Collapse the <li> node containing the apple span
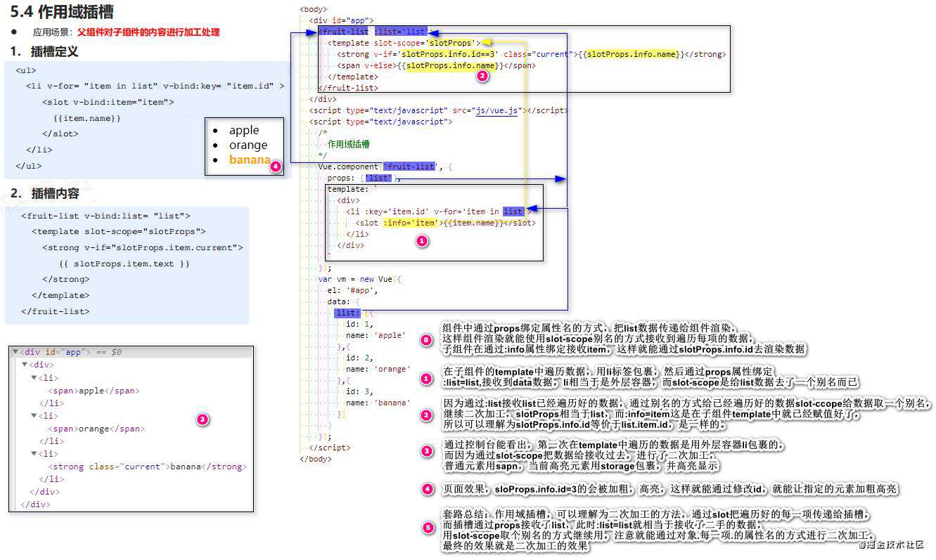Viewport: 936px width, 560px height. point(34,378)
